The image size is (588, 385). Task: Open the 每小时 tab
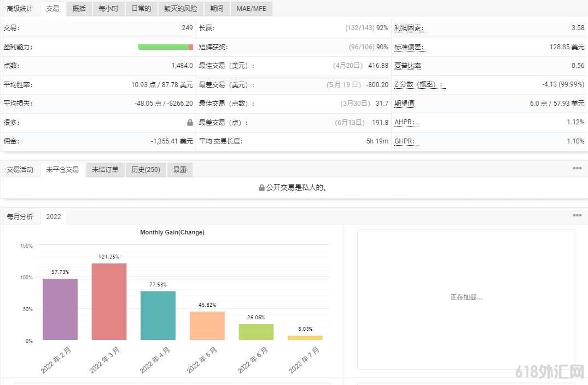(108, 9)
